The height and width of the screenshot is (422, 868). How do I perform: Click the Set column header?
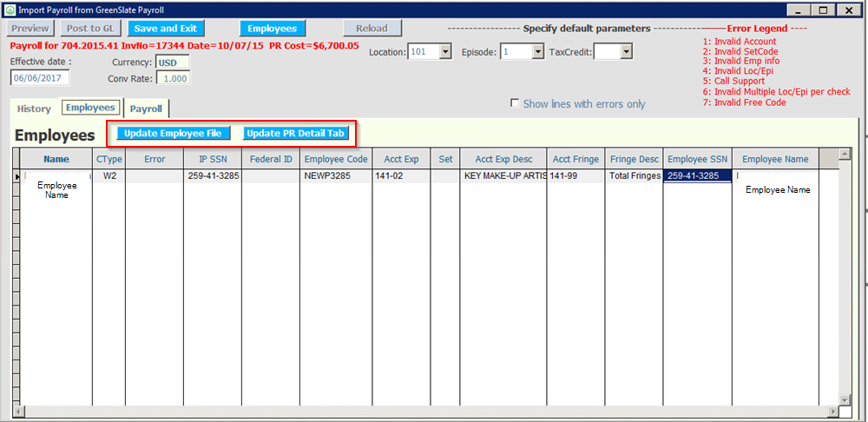pyautogui.click(x=445, y=159)
